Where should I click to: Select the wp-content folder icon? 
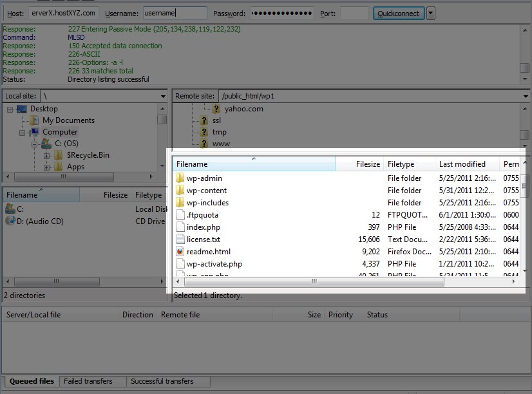(180, 191)
